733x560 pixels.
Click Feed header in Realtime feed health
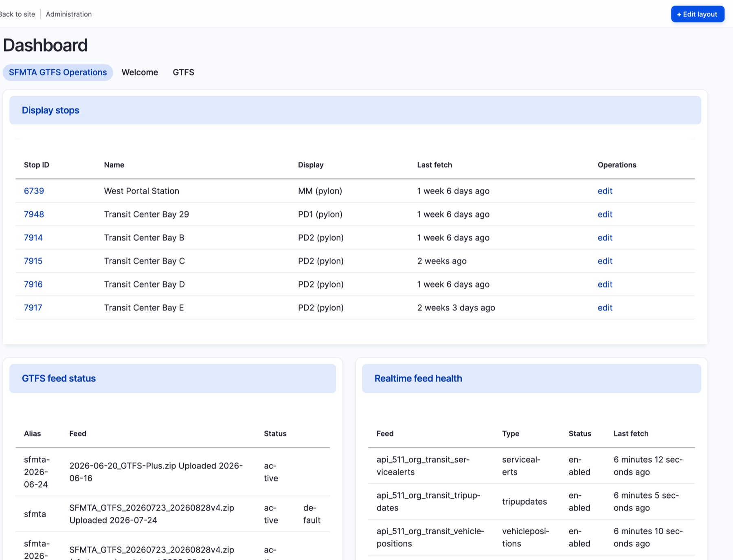click(385, 434)
